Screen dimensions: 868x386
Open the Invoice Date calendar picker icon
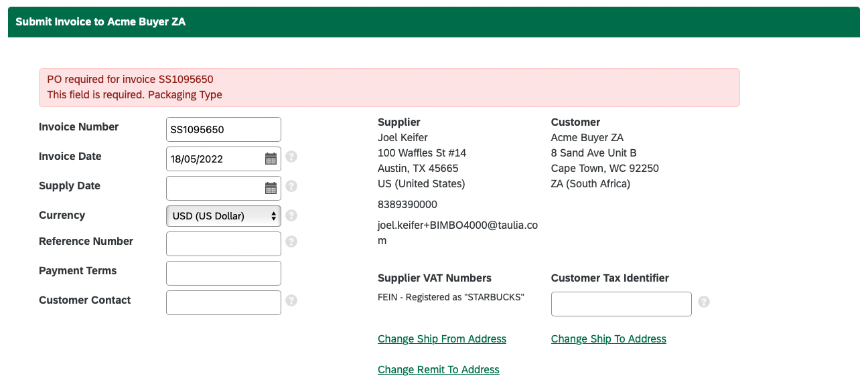tap(271, 159)
